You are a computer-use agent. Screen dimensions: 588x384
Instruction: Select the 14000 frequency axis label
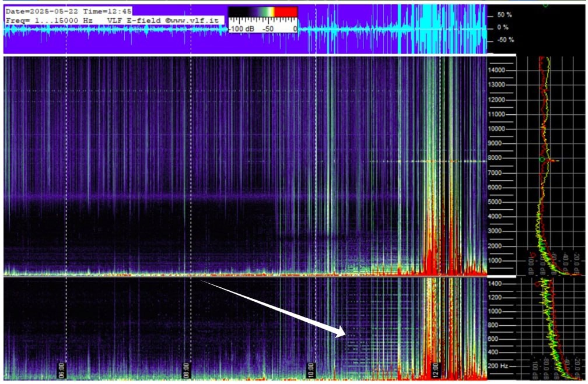tap(496, 70)
